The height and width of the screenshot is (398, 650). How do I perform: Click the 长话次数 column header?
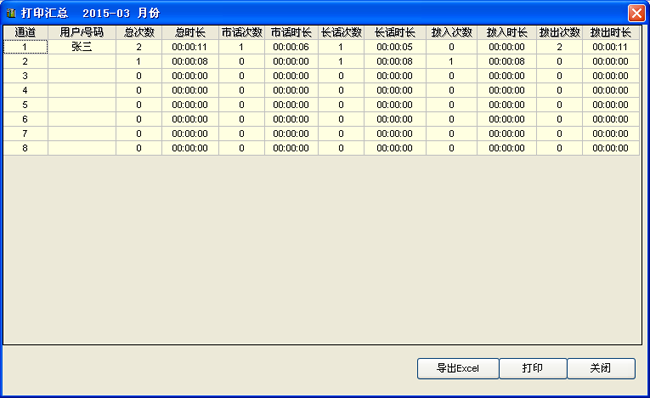[x=341, y=32]
